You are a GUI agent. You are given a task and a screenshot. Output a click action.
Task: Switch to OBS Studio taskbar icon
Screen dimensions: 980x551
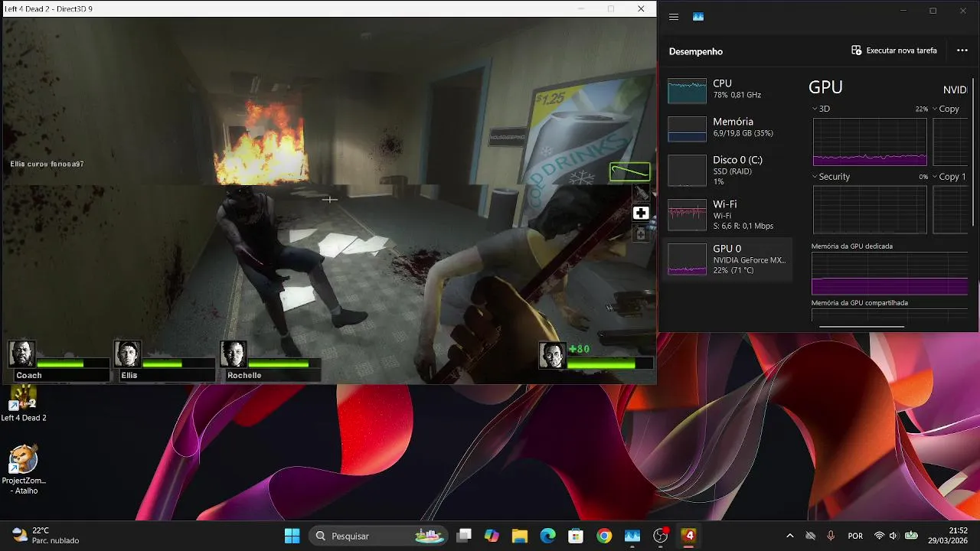point(661,536)
